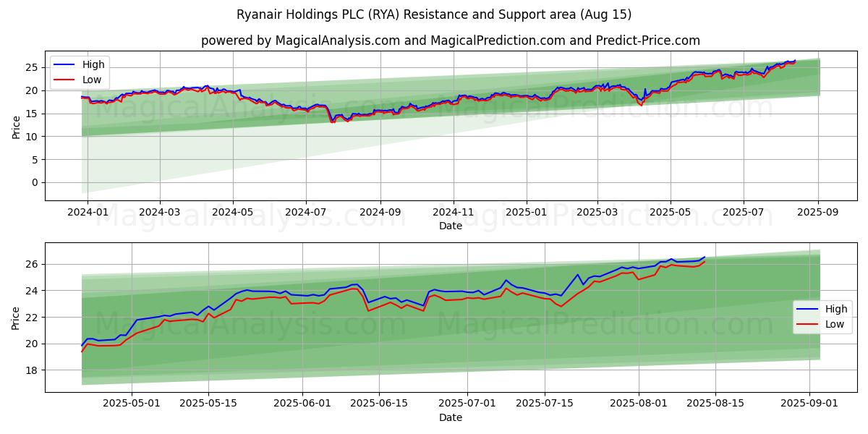Viewport: 868px width, 434px height.
Task: Click the "2024-05" date tick label
Action: (x=232, y=213)
